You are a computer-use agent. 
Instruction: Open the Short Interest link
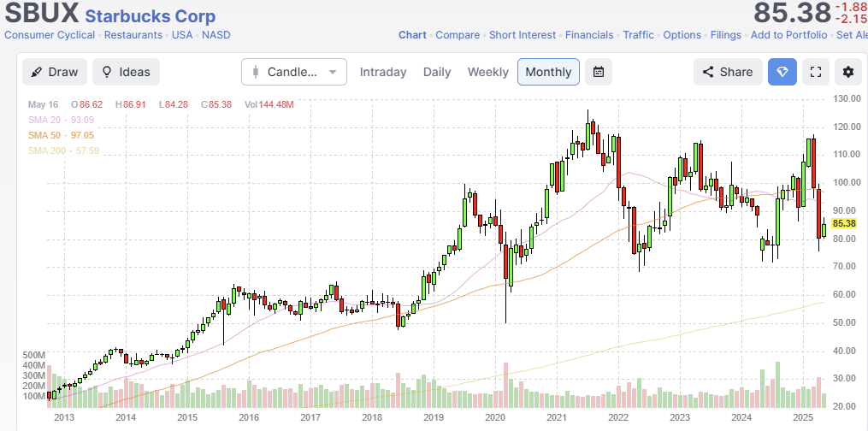tap(523, 35)
